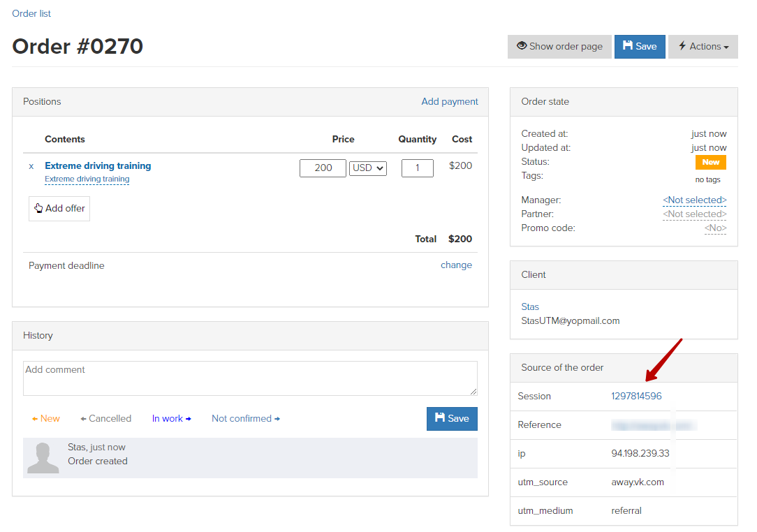
Task: Go back to Order list
Action: [31, 14]
